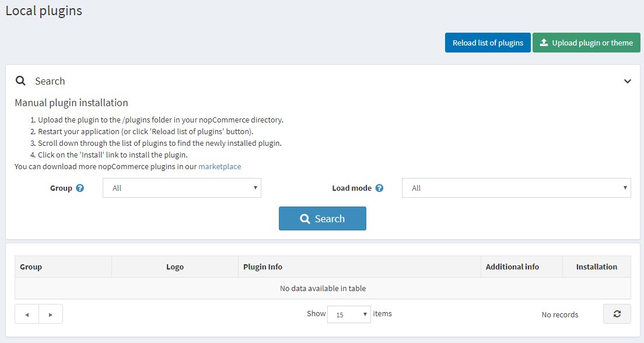The height and width of the screenshot is (343, 644).
Task: Click Reload list of plugins
Action: point(488,42)
